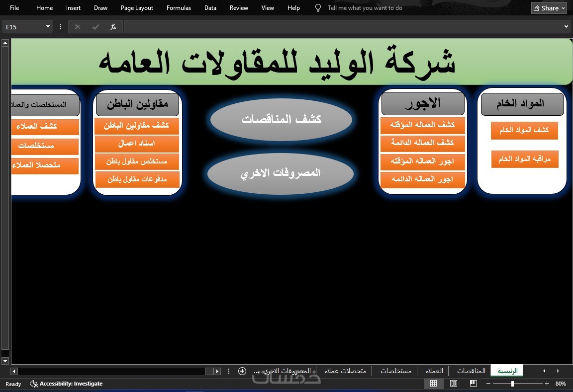This screenshot has height=392, width=573.
Task: Expand the Name Box dropdown arrow
Action: [x=48, y=26]
